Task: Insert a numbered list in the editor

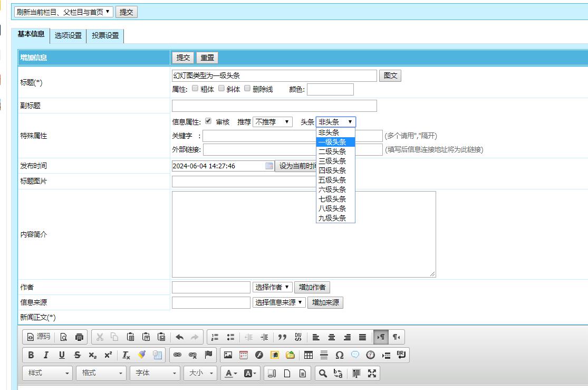Action: click(x=215, y=337)
